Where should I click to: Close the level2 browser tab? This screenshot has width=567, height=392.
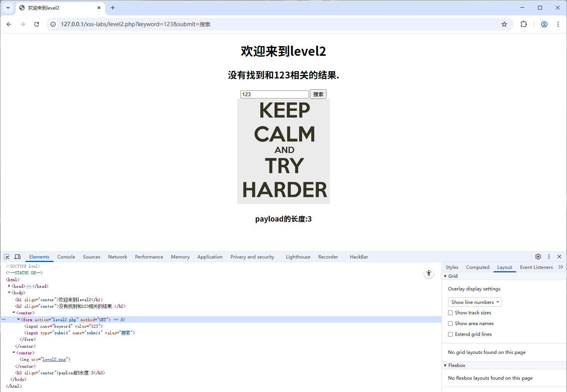tap(99, 8)
